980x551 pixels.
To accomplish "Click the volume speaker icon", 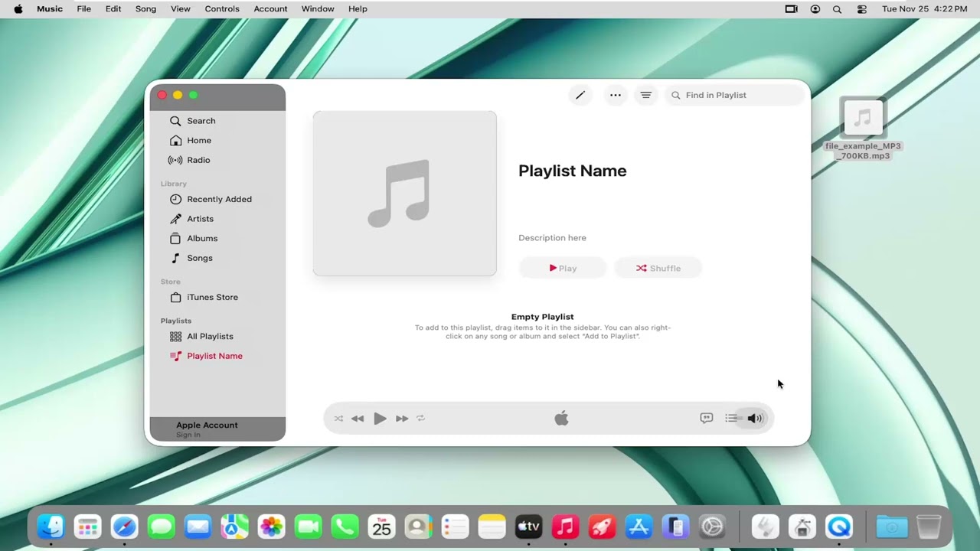I will (x=755, y=418).
